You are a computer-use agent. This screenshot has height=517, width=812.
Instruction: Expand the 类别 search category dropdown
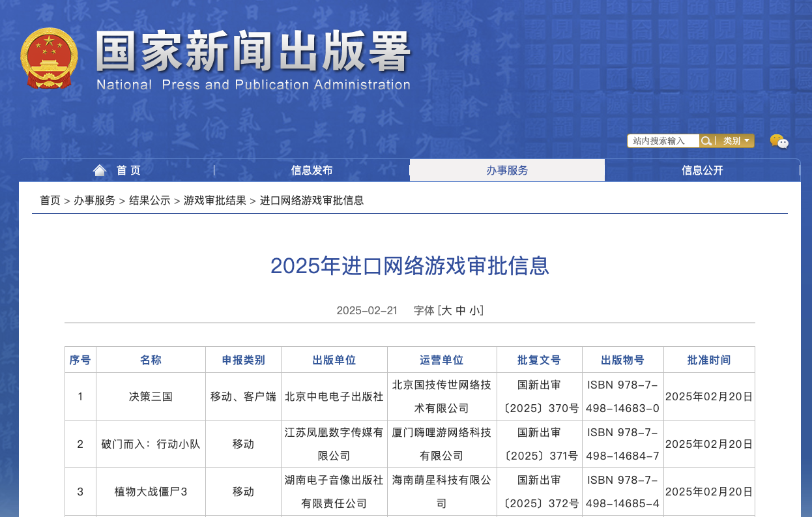click(736, 141)
